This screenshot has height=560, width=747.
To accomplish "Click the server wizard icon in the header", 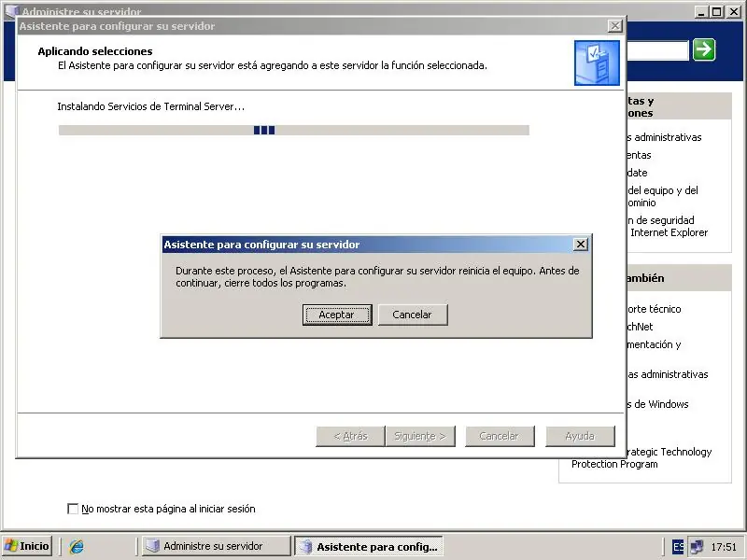I will [597, 63].
